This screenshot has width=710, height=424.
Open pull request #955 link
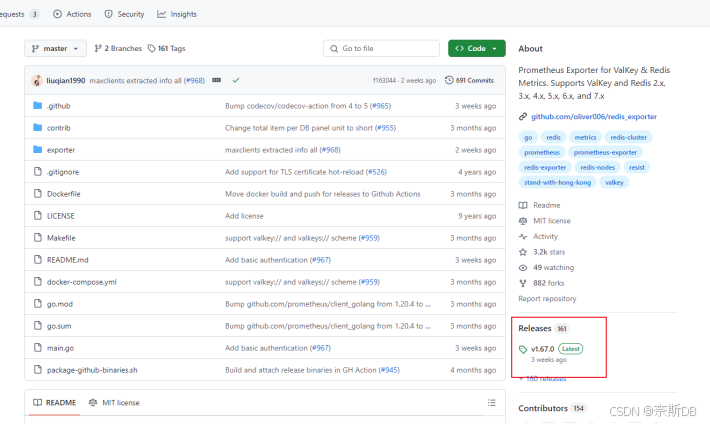385,128
